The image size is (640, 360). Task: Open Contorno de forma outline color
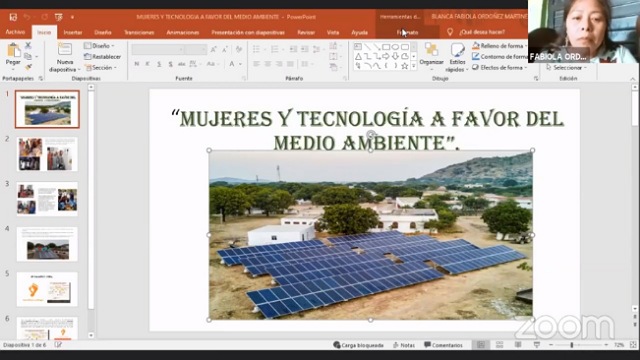click(500, 57)
